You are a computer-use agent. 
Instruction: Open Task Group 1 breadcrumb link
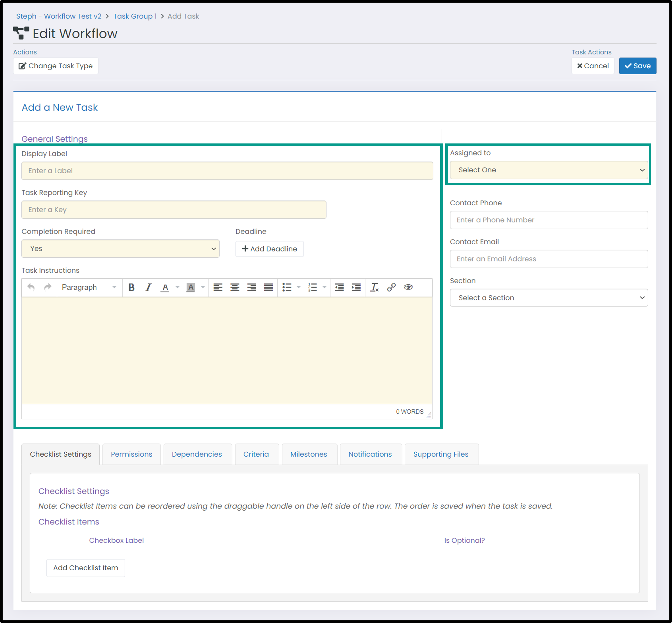point(135,16)
